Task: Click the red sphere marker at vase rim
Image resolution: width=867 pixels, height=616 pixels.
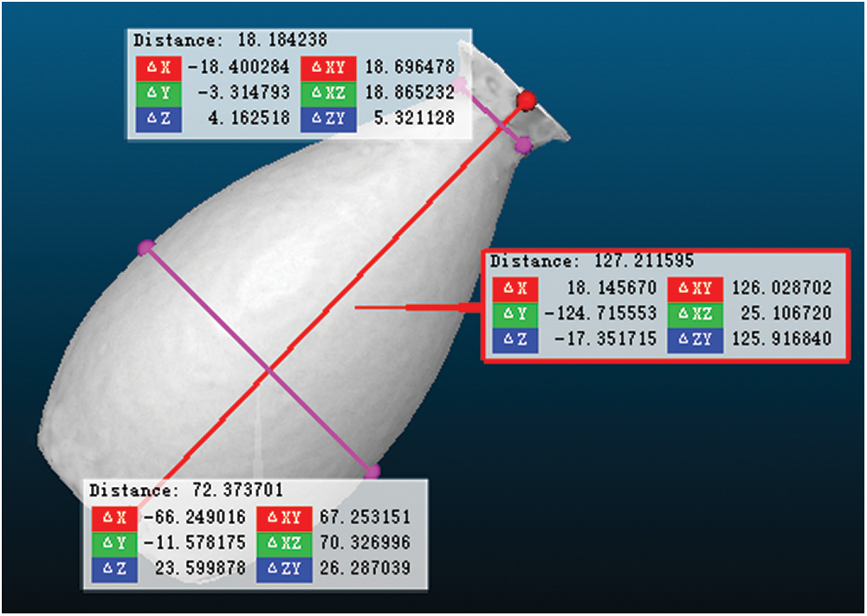Action: (525, 101)
